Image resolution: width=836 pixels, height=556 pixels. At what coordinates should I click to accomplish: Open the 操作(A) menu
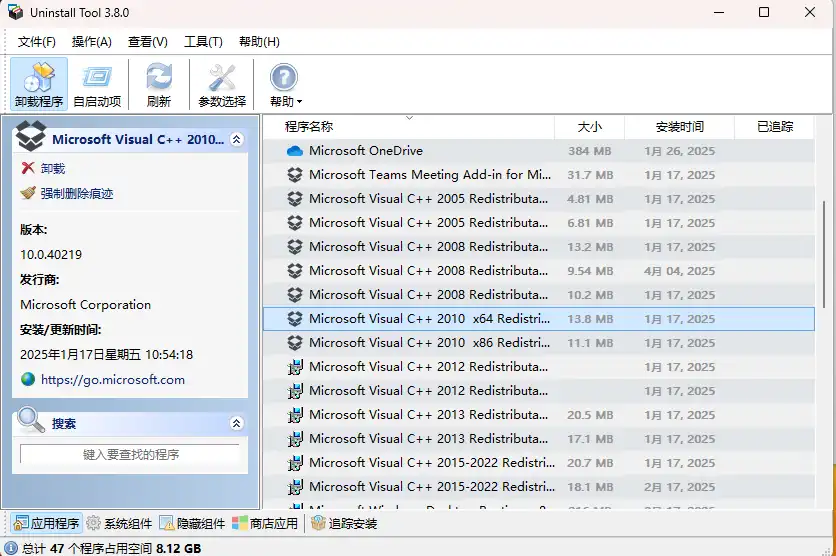[x=92, y=42]
